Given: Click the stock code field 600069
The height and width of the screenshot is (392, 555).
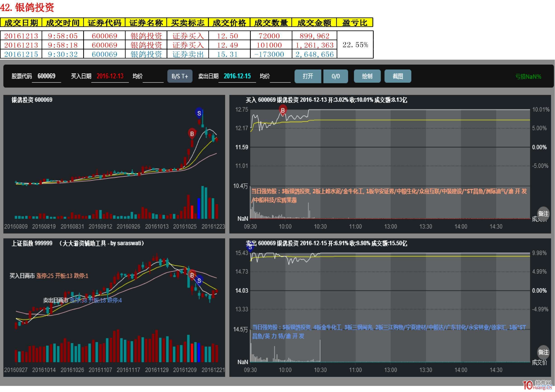Looking at the screenshot, I should pos(46,76).
